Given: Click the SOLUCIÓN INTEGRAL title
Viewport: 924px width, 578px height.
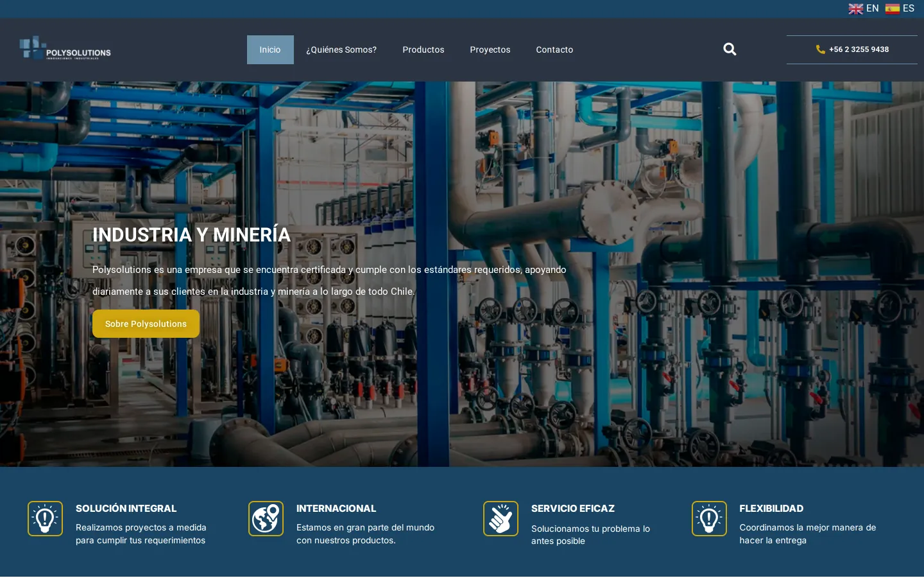Looking at the screenshot, I should (x=126, y=509).
